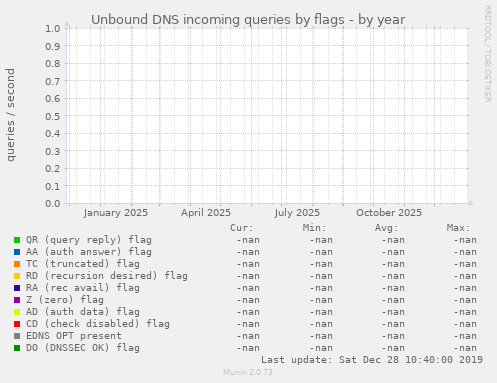Select 'RD (recursion desired) flag' legend label
497x383 pixels.
[x=107, y=276]
